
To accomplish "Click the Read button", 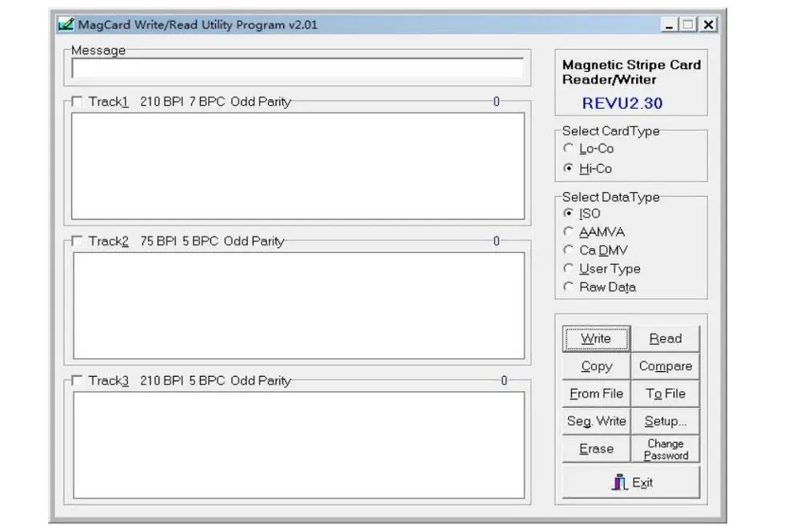I will click(x=666, y=338).
